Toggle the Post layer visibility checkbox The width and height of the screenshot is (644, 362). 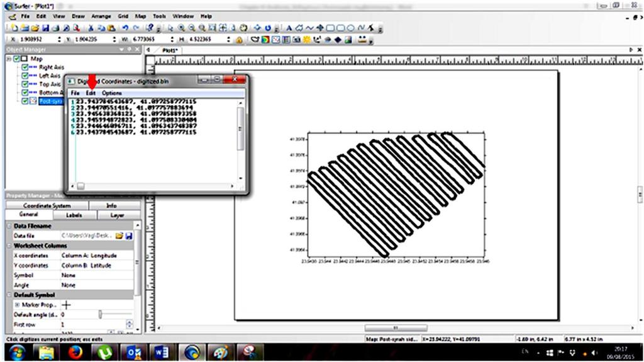coord(25,101)
